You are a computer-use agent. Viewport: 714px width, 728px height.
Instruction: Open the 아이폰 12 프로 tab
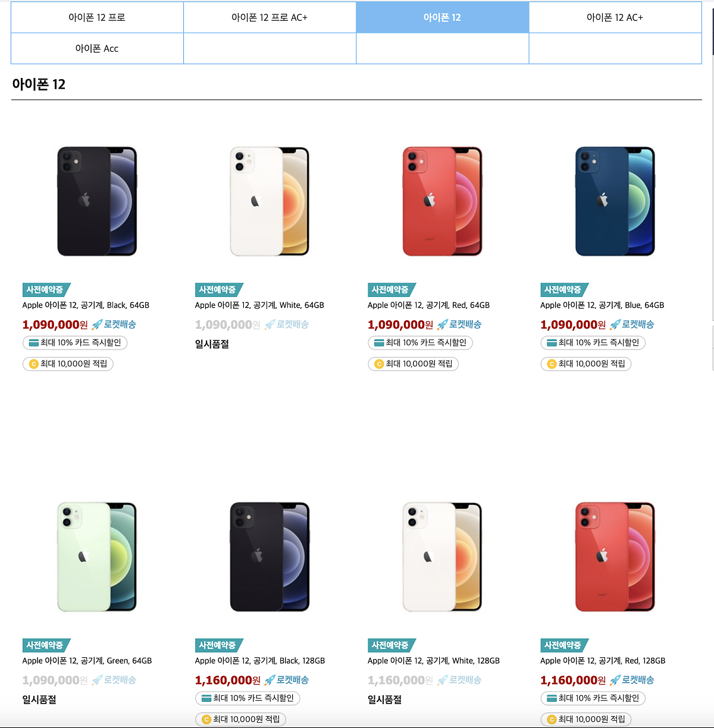(97, 17)
